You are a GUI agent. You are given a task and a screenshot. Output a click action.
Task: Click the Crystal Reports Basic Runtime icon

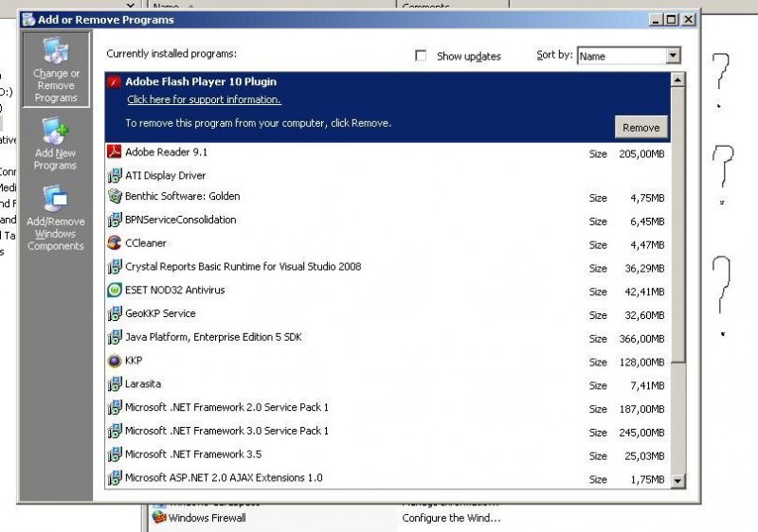pyautogui.click(x=114, y=267)
